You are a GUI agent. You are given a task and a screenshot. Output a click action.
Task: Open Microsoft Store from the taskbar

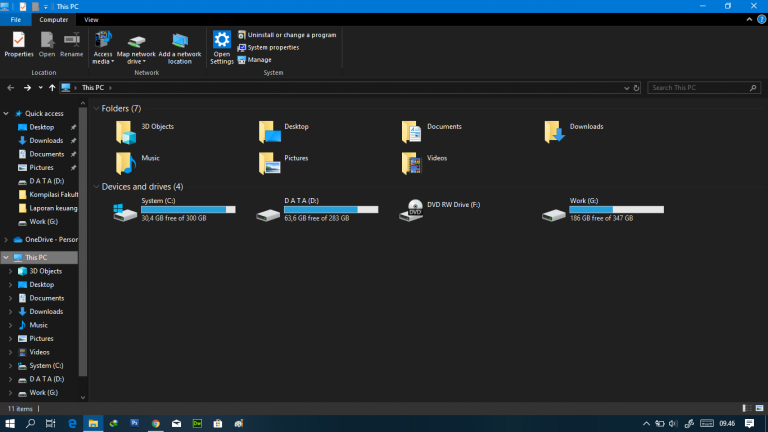218,424
